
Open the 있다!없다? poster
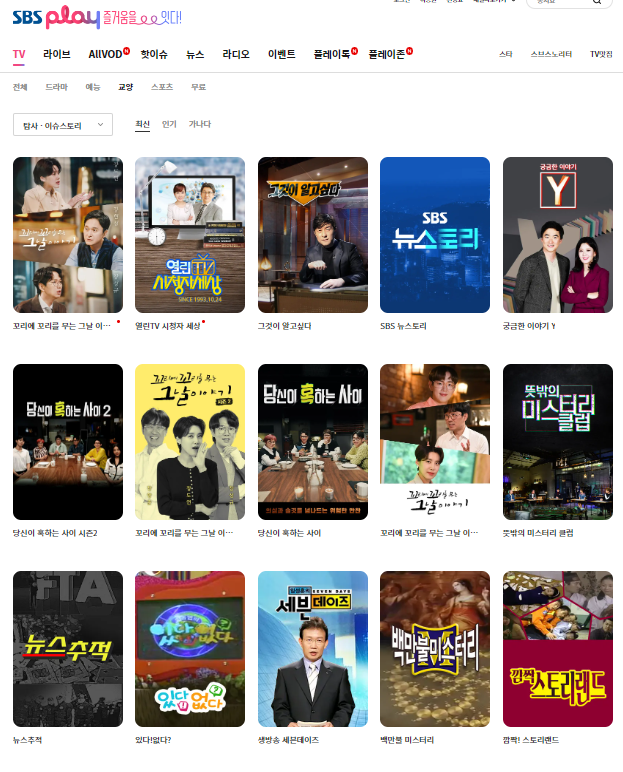coord(190,649)
